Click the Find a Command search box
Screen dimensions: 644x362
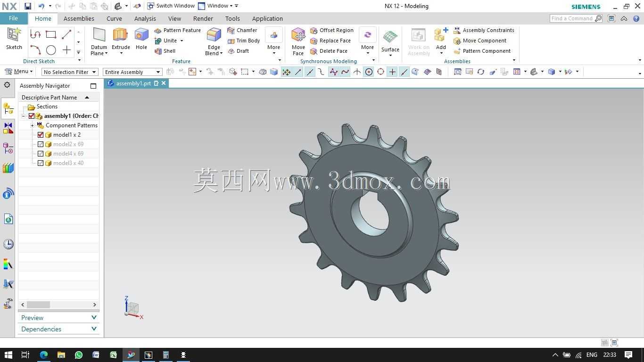point(576,18)
